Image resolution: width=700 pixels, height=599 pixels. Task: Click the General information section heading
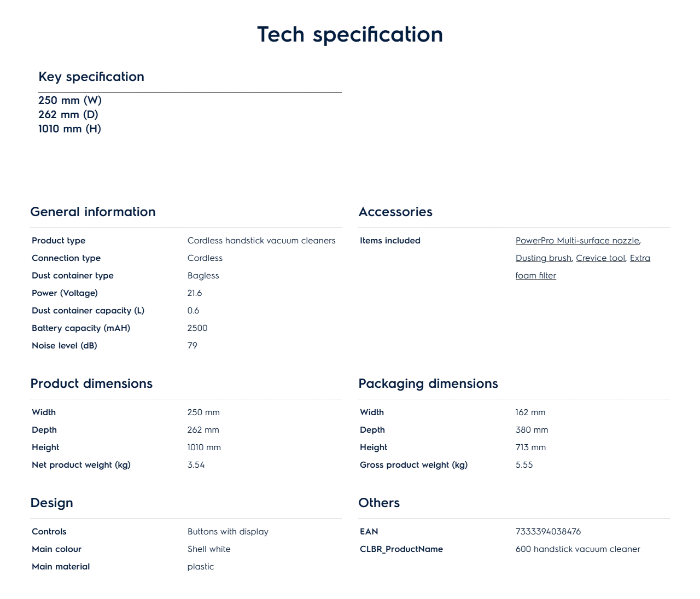[x=93, y=212]
